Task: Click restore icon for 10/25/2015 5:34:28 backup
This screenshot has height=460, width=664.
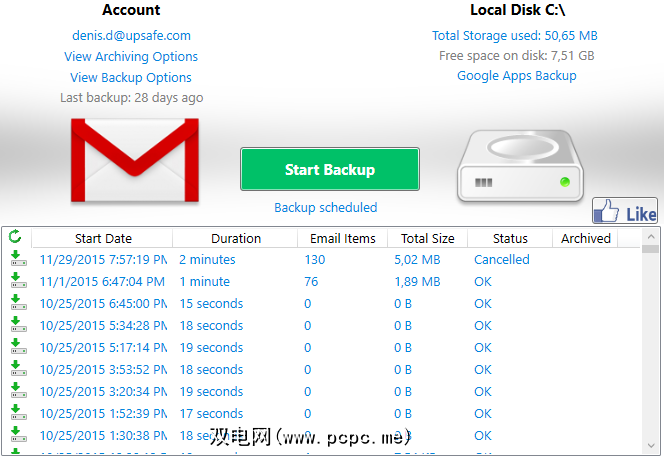Action: coord(17,326)
